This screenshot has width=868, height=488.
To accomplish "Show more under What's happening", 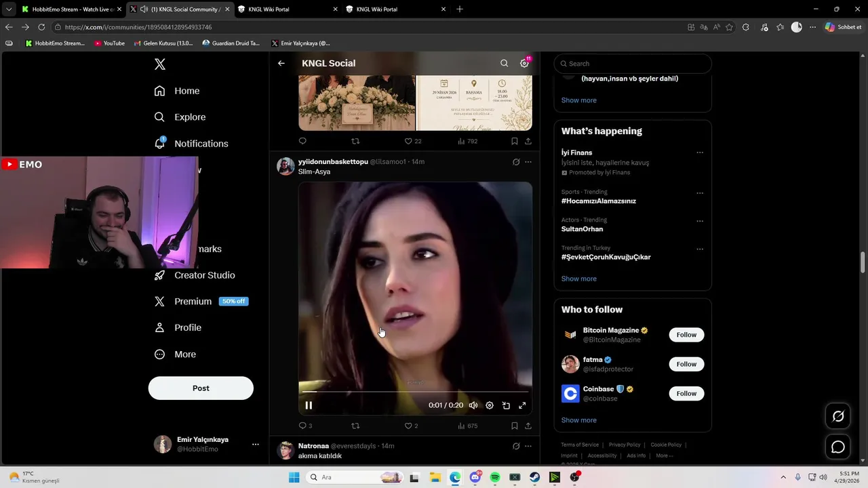I will tap(578, 279).
